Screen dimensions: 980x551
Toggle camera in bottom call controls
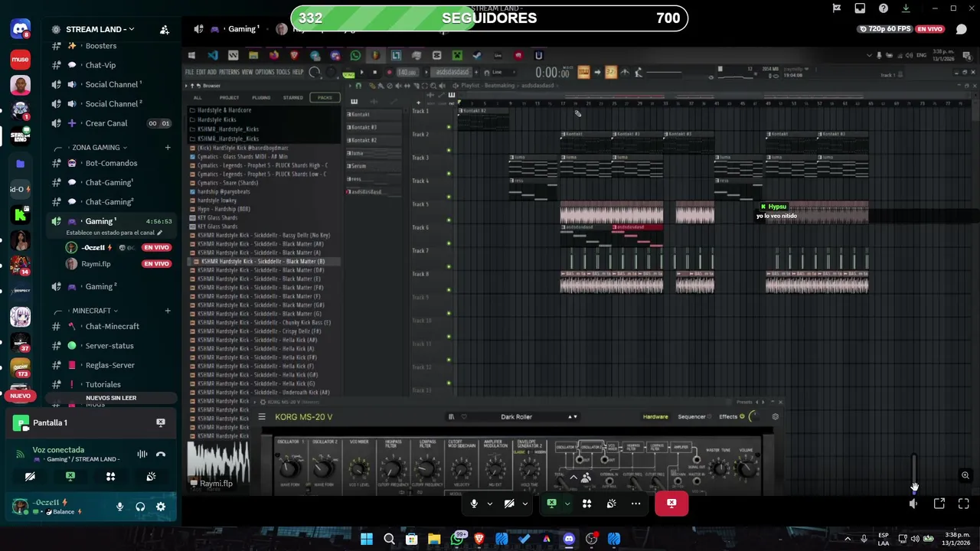tap(509, 504)
